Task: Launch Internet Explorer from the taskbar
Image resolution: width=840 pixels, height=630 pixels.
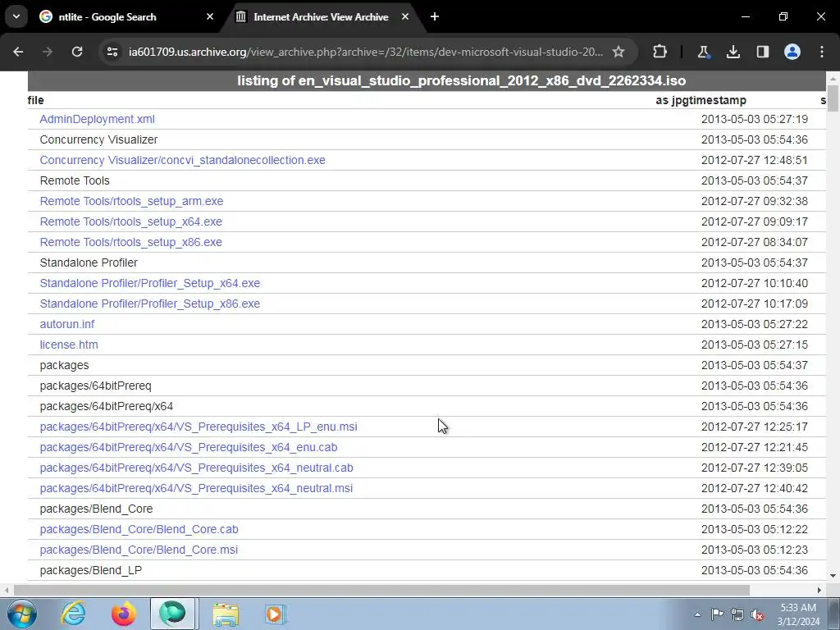Action: [73, 614]
